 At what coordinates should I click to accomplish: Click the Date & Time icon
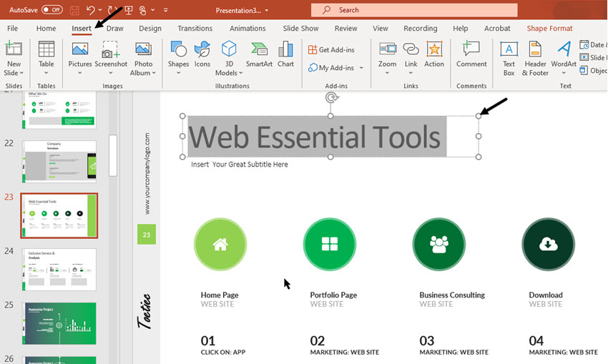point(584,44)
